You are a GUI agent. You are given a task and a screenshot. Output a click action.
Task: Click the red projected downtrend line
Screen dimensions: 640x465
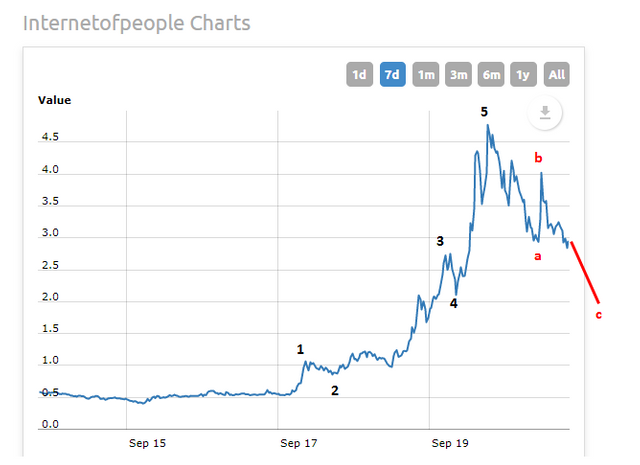[585, 271]
